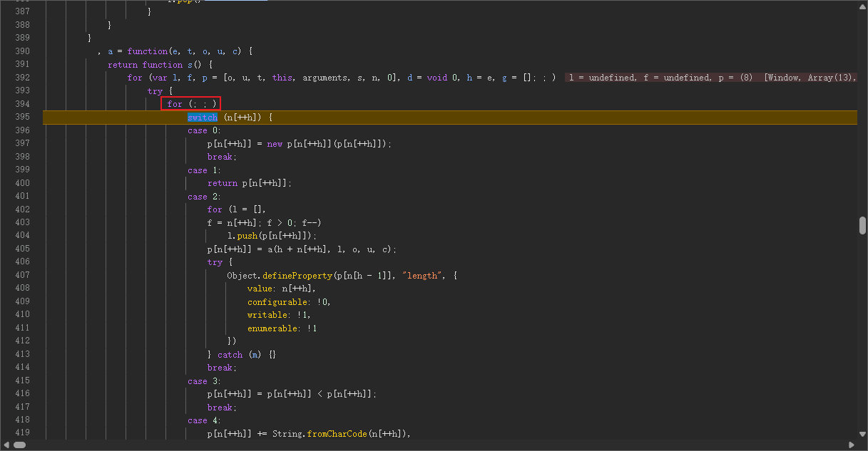This screenshot has height=451, width=868.
Task: Click the 'try {' on line 406
Action: pos(220,262)
